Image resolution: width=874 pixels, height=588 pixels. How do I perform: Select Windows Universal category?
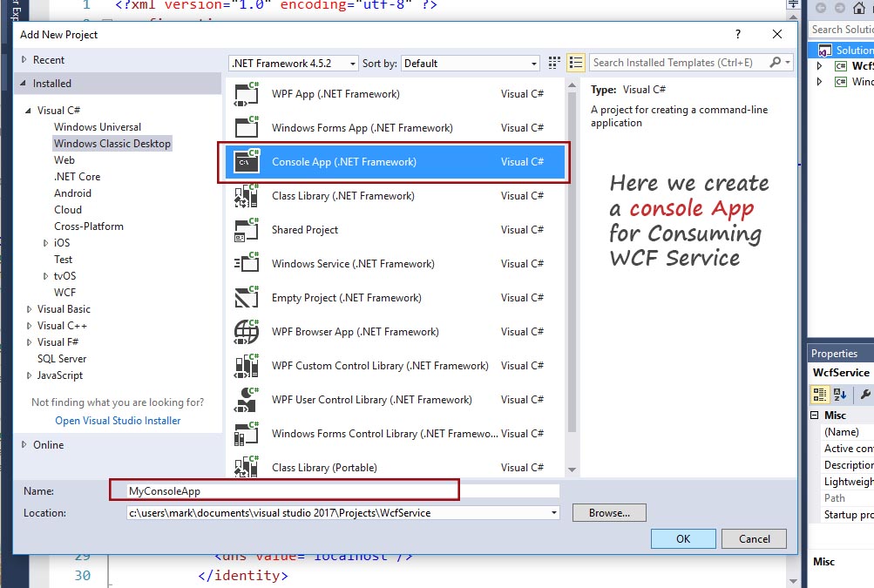tap(98, 127)
